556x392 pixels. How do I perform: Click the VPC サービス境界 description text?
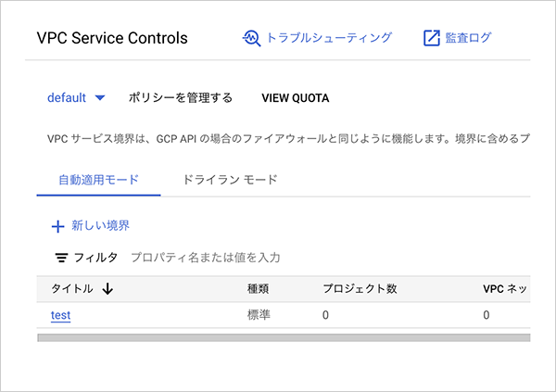(288, 139)
